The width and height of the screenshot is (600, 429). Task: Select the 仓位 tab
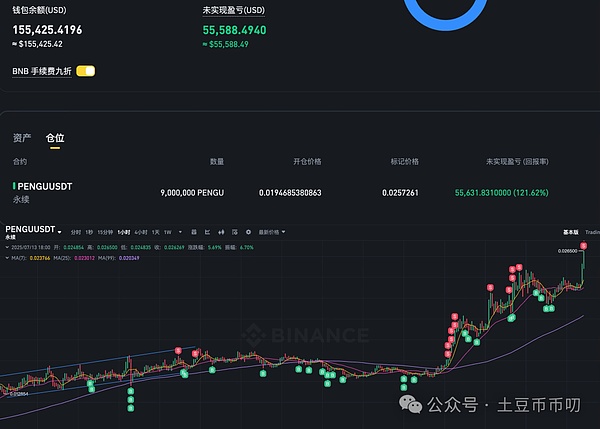coord(55,137)
